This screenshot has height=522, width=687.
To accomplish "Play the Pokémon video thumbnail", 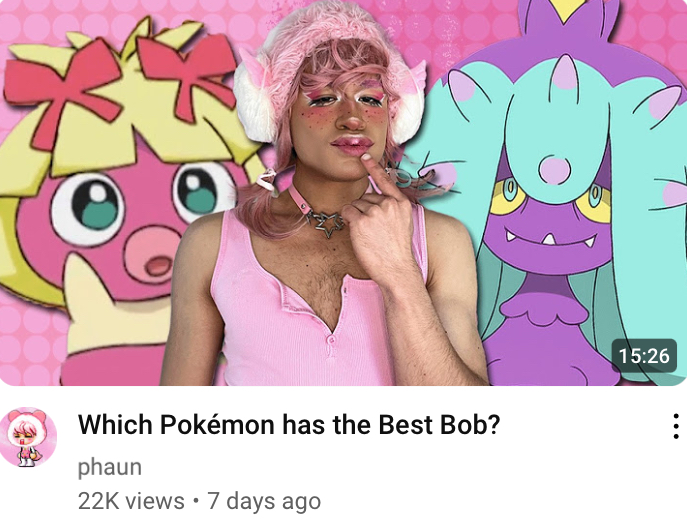I will click(344, 193).
